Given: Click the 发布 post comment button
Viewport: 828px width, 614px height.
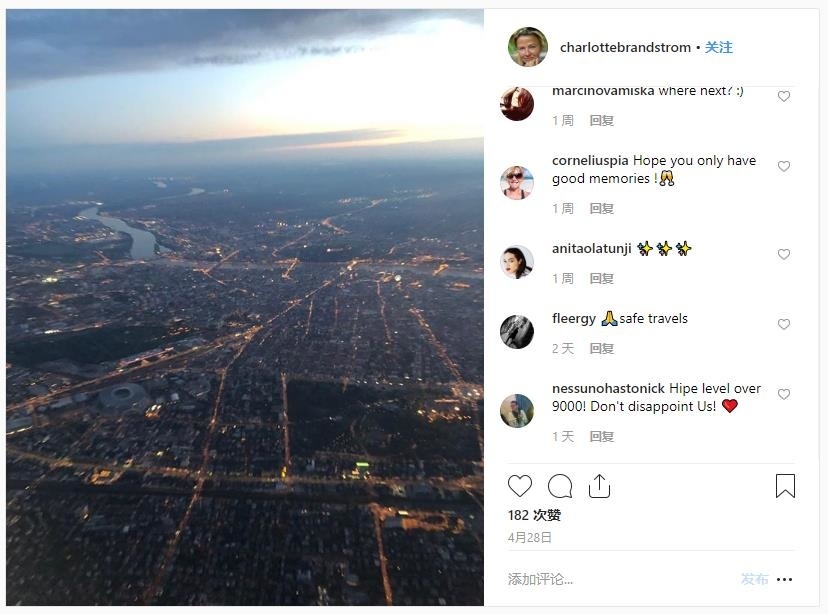Looking at the screenshot, I should (754, 579).
